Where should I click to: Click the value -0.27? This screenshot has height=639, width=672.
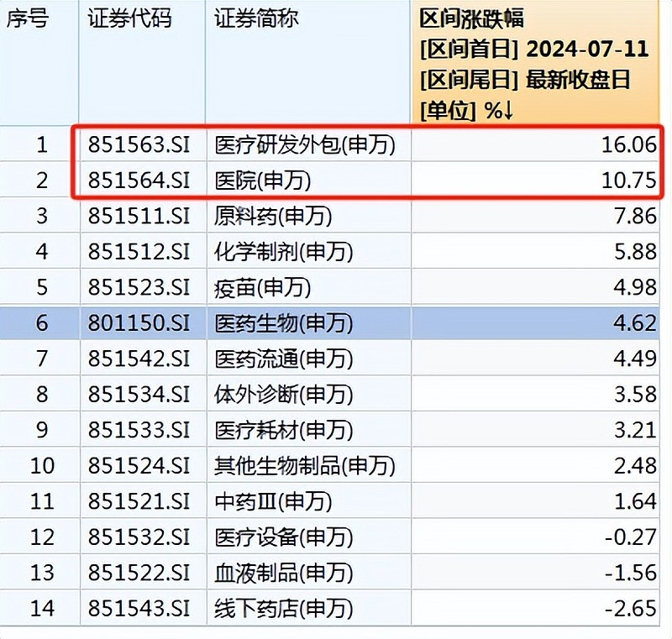(x=631, y=537)
